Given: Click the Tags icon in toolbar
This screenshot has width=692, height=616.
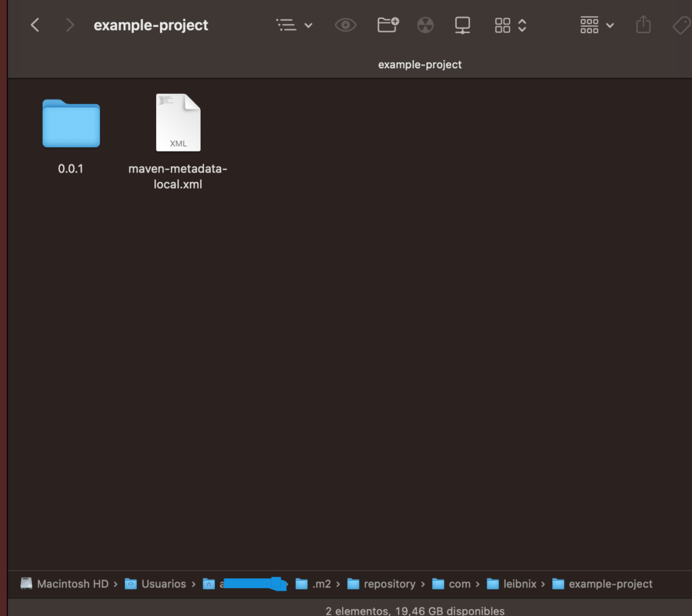Looking at the screenshot, I should (681, 26).
